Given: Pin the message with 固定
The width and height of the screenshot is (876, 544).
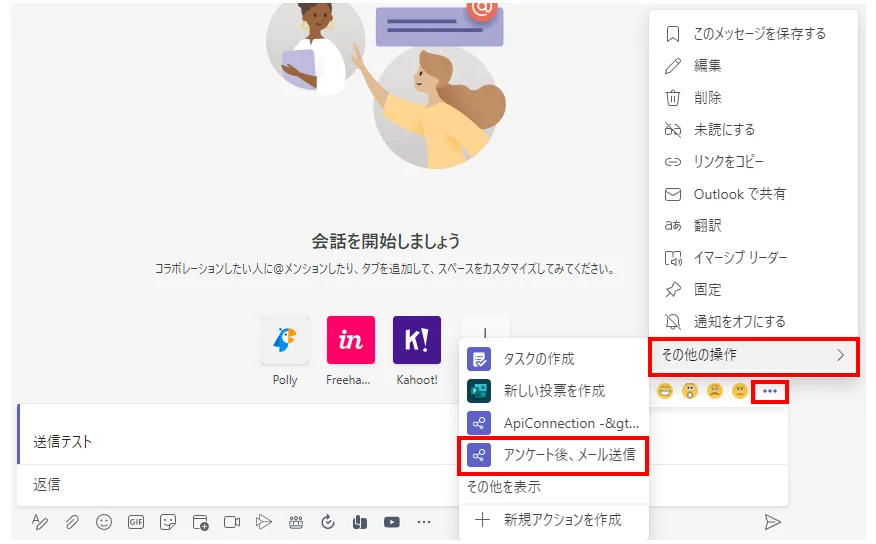Looking at the screenshot, I should [707, 290].
